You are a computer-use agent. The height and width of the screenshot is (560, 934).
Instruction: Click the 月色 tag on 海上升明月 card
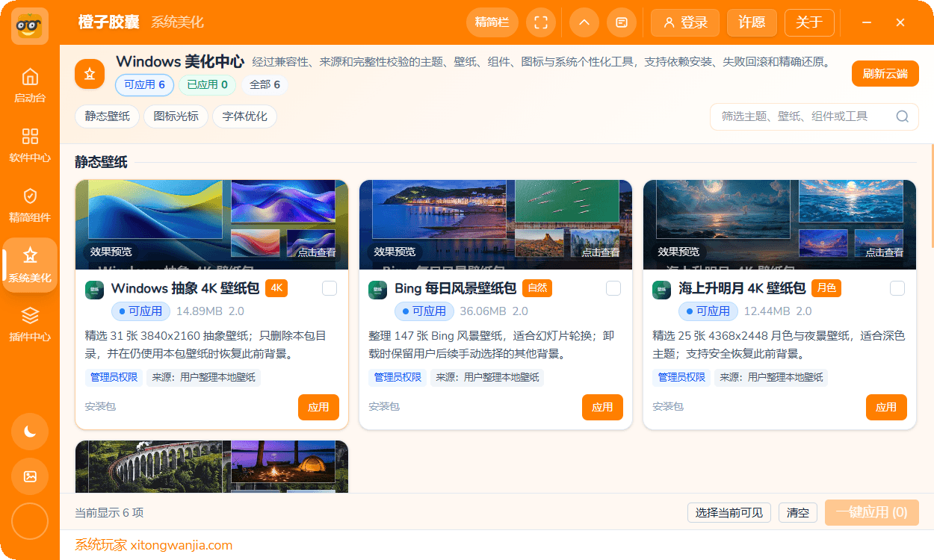826,288
